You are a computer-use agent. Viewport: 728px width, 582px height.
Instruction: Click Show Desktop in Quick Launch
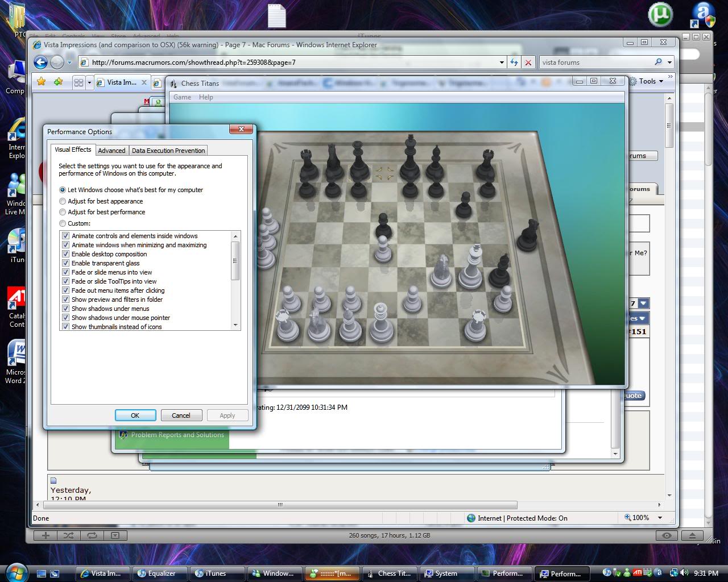41,573
